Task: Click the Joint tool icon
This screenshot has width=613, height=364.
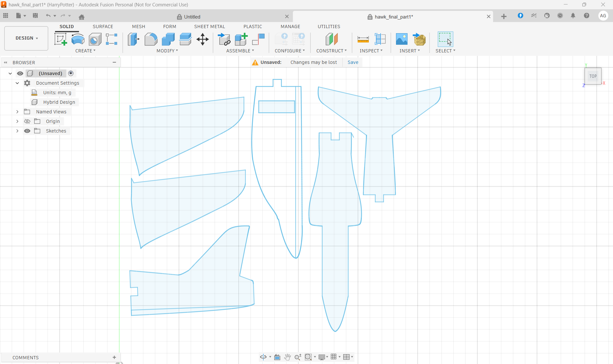Action: 258,39
